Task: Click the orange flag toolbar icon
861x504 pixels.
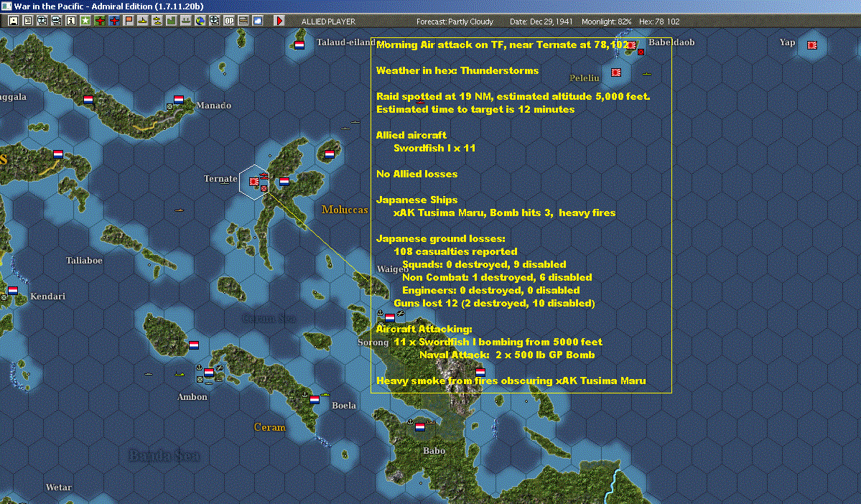Action: click(x=128, y=21)
